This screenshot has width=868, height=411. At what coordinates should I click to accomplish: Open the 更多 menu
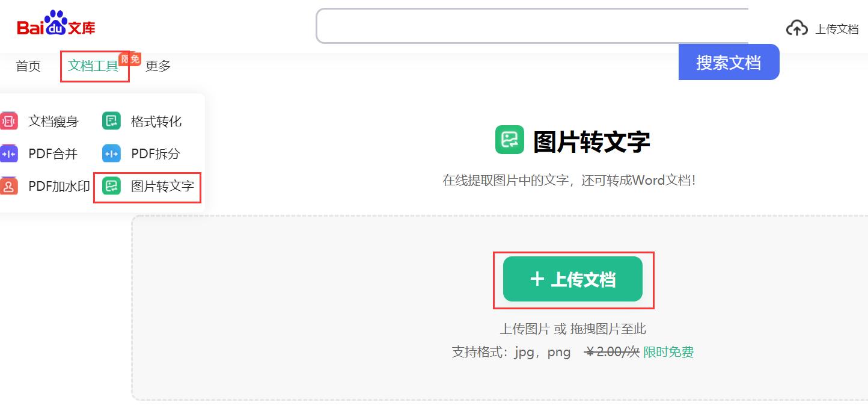(157, 66)
